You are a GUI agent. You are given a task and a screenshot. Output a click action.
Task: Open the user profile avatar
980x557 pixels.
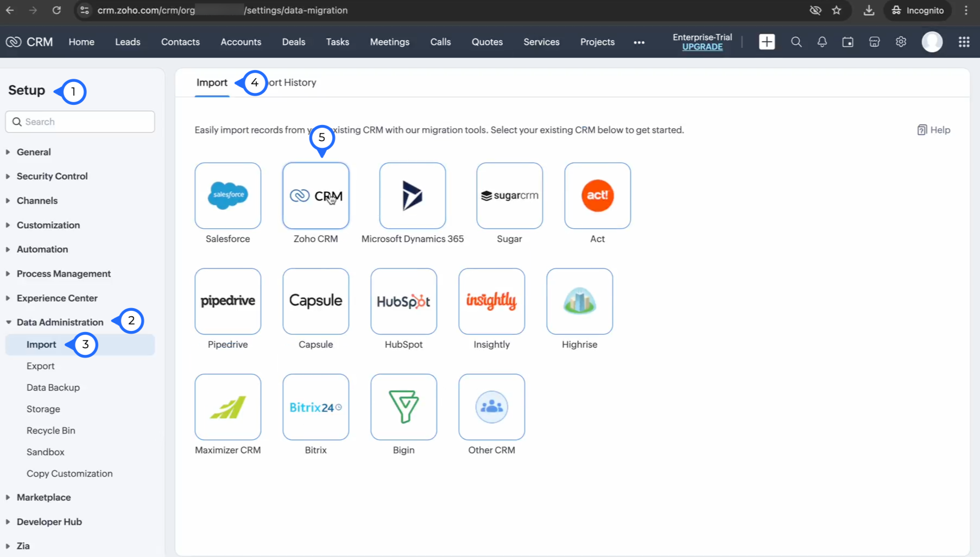coord(932,42)
